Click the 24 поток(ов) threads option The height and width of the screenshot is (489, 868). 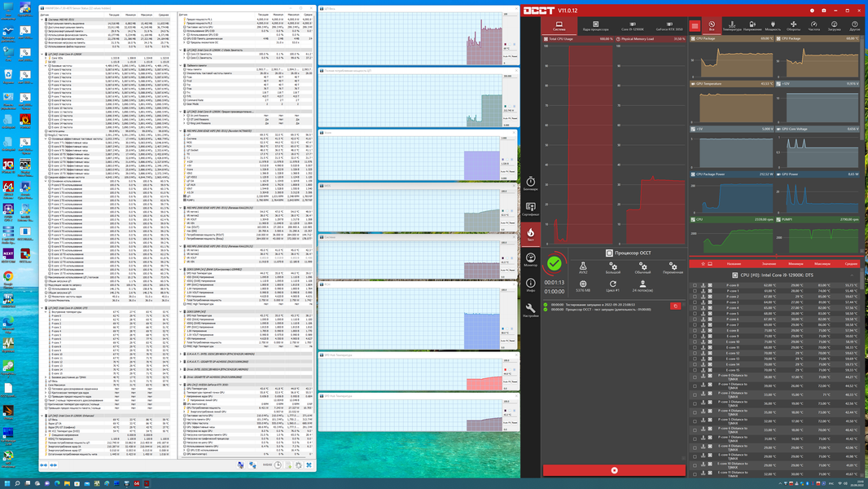(x=642, y=286)
